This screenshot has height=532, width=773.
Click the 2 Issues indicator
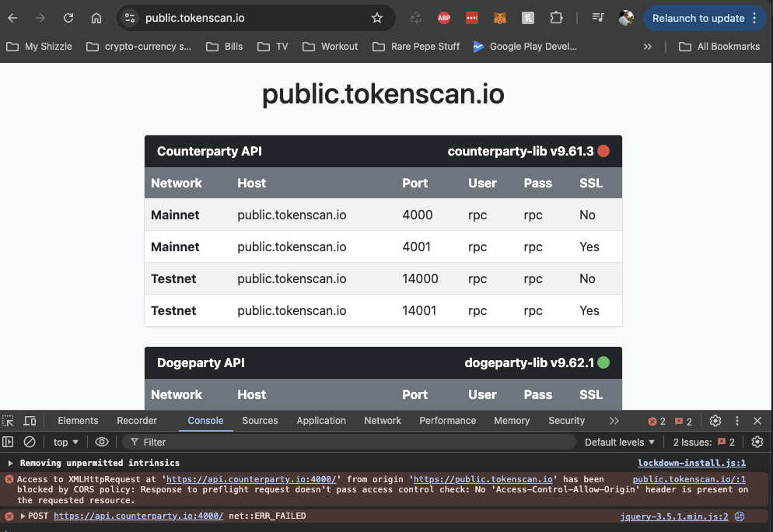704,443
